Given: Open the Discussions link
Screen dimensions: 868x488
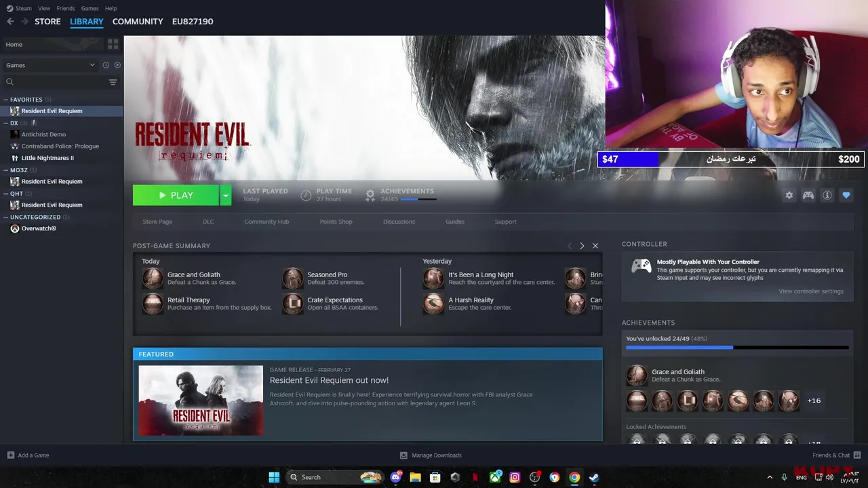Looking at the screenshot, I should tap(399, 222).
